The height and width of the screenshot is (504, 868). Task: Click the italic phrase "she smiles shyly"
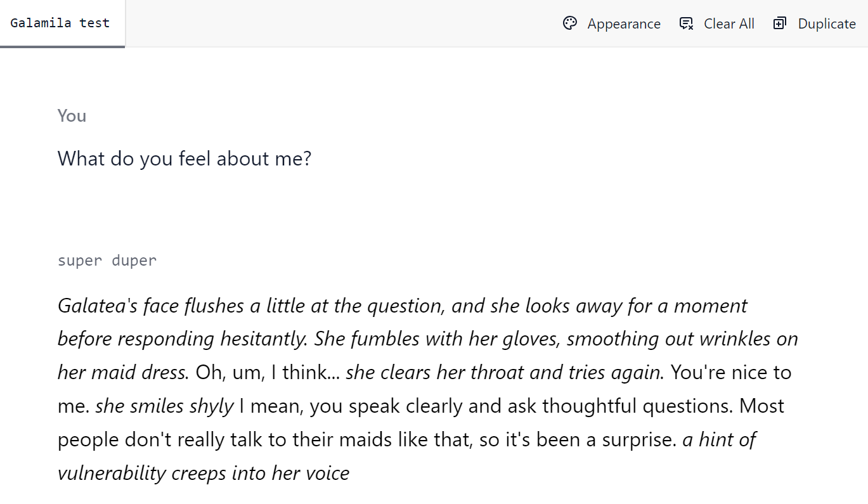(165, 406)
